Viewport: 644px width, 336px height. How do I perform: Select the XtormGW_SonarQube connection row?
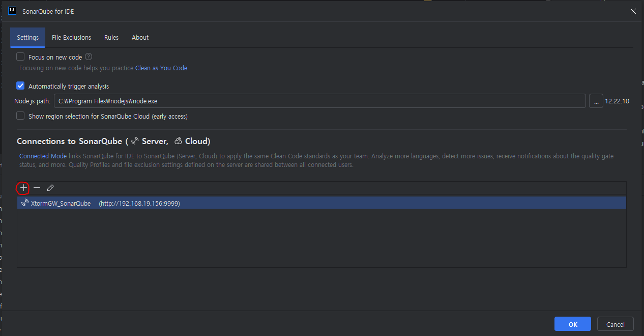coord(321,203)
